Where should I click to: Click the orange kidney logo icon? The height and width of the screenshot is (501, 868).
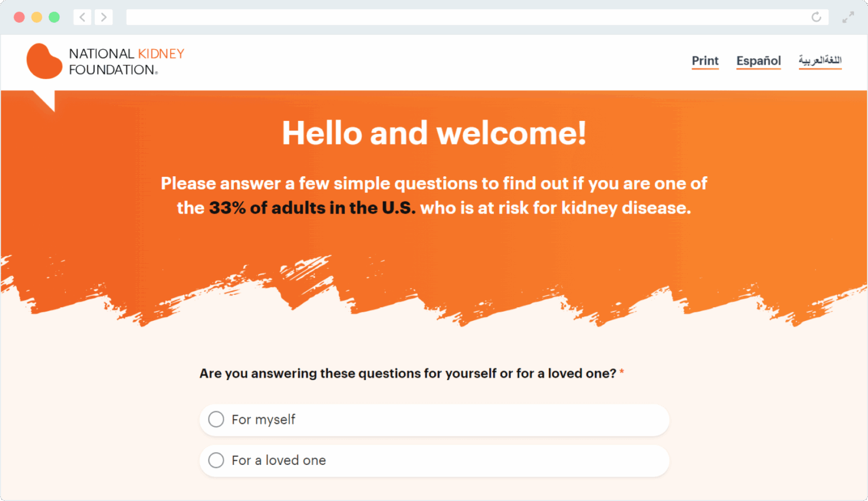point(44,61)
